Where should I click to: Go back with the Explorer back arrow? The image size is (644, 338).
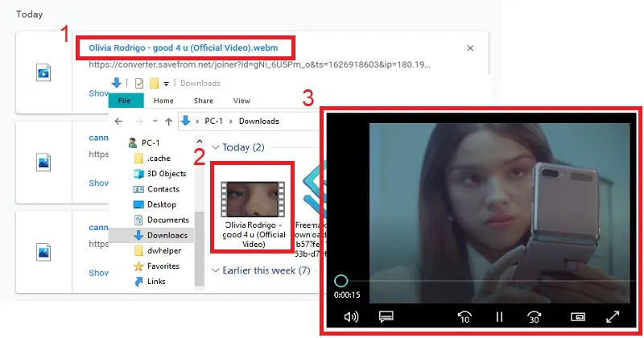tap(118, 122)
